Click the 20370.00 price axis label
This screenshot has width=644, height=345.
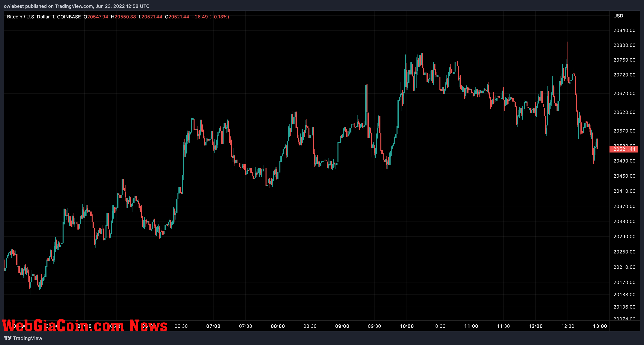click(624, 206)
